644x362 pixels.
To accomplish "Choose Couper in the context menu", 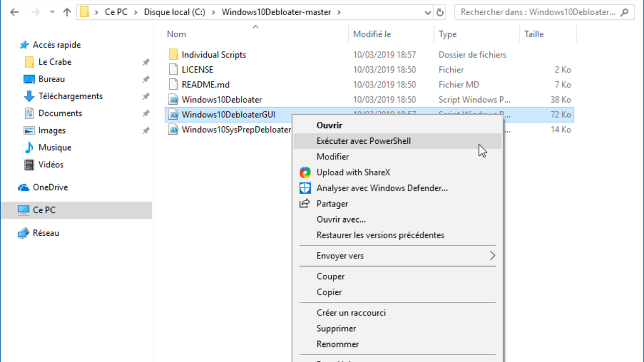I will coord(398,277).
